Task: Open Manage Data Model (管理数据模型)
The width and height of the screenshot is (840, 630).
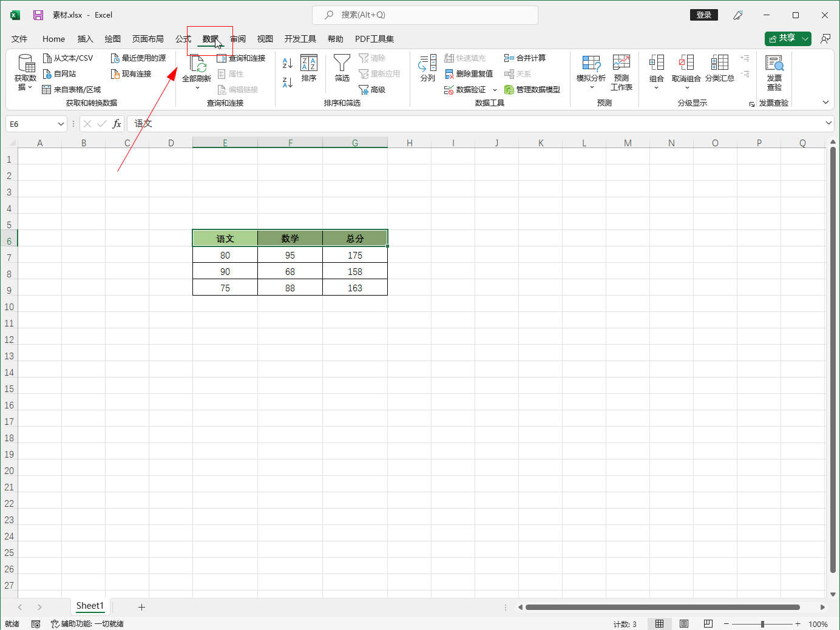Action: click(532, 90)
